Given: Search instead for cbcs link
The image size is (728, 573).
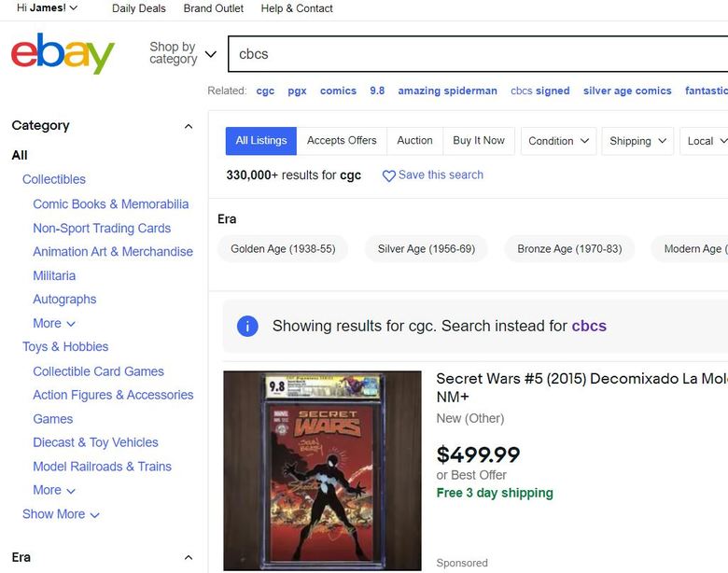Looking at the screenshot, I should tap(589, 326).
